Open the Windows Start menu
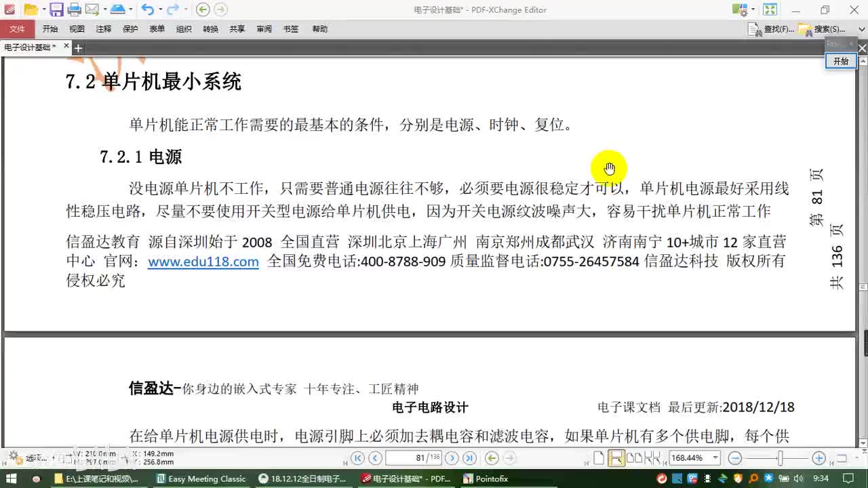 pos(12,479)
